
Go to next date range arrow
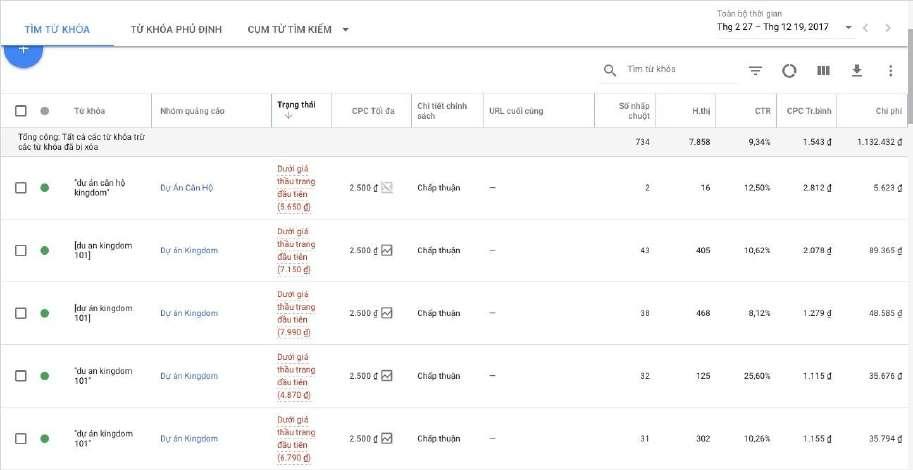coord(888,27)
